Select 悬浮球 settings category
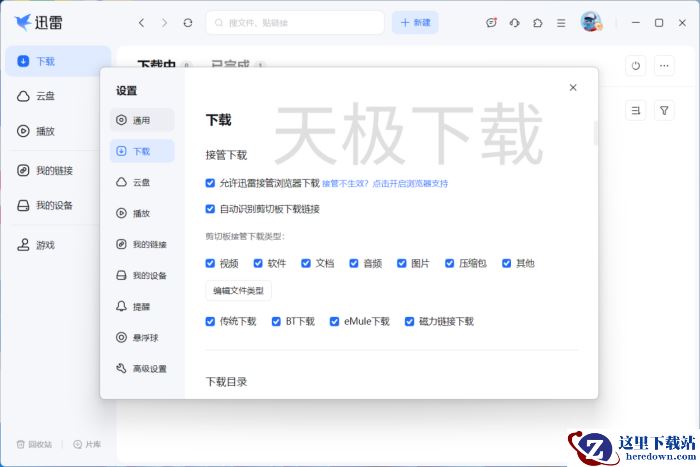 click(x=142, y=337)
